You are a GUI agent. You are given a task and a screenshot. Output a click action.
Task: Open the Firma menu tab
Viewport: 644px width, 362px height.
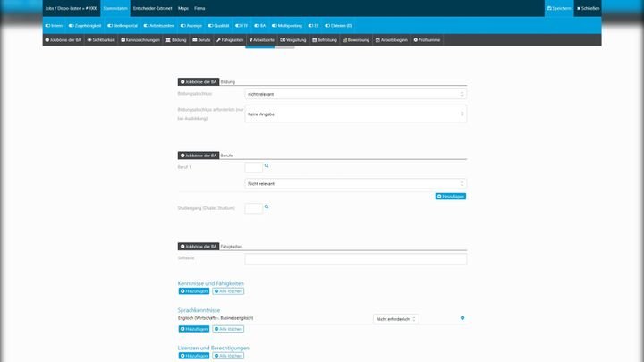point(199,8)
